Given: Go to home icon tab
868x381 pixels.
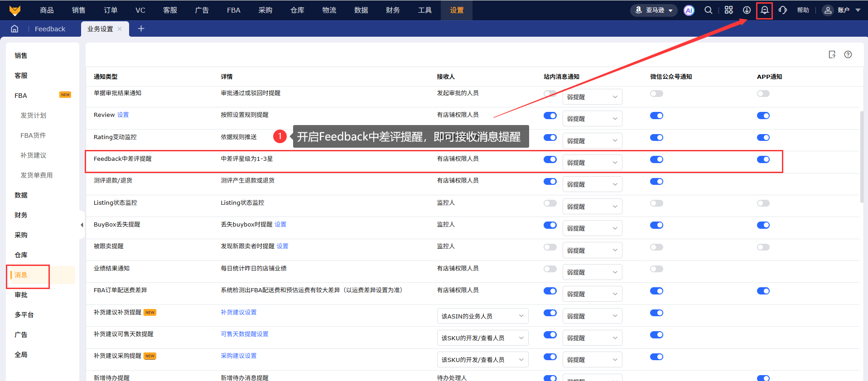Looking at the screenshot, I should click(14, 29).
